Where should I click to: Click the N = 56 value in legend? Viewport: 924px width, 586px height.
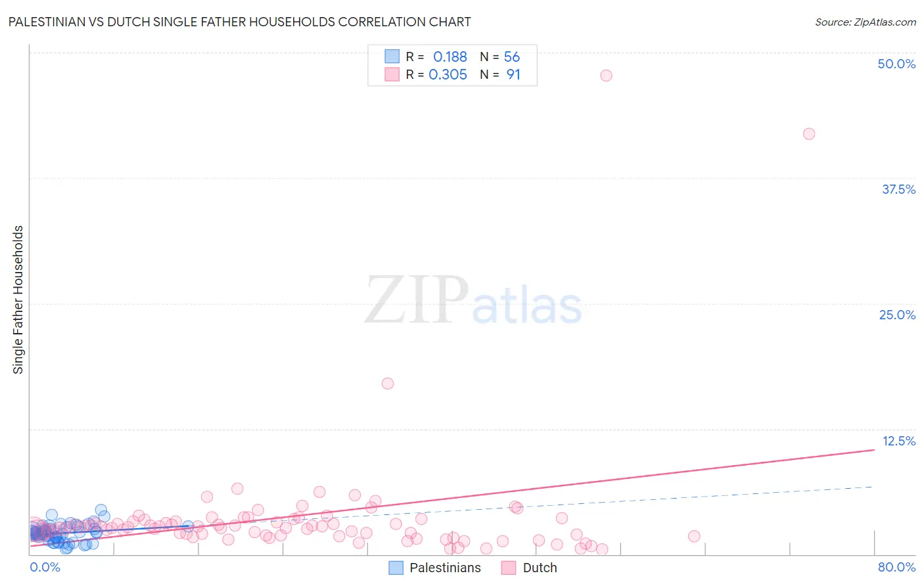499,56
